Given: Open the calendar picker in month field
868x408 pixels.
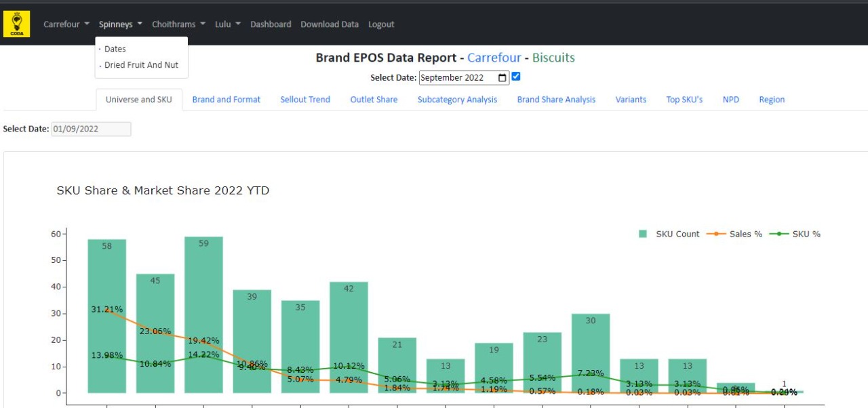Looking at the screenshot, I should pos(502,78).
